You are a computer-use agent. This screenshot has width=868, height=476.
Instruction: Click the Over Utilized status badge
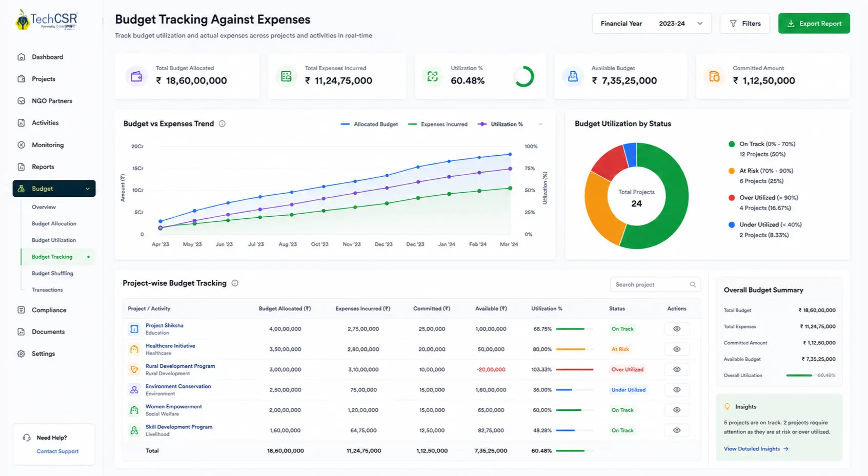pyautogui.click(x=627, y=369)
